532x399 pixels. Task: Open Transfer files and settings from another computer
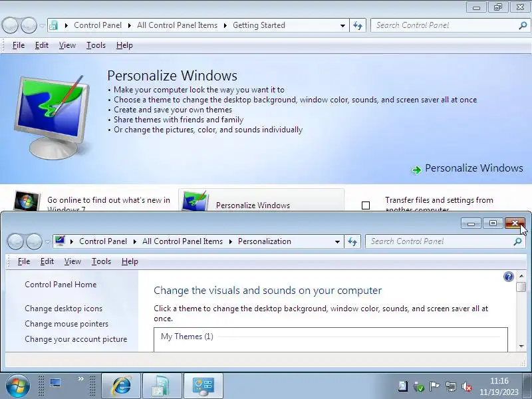[x=439, y=204]
